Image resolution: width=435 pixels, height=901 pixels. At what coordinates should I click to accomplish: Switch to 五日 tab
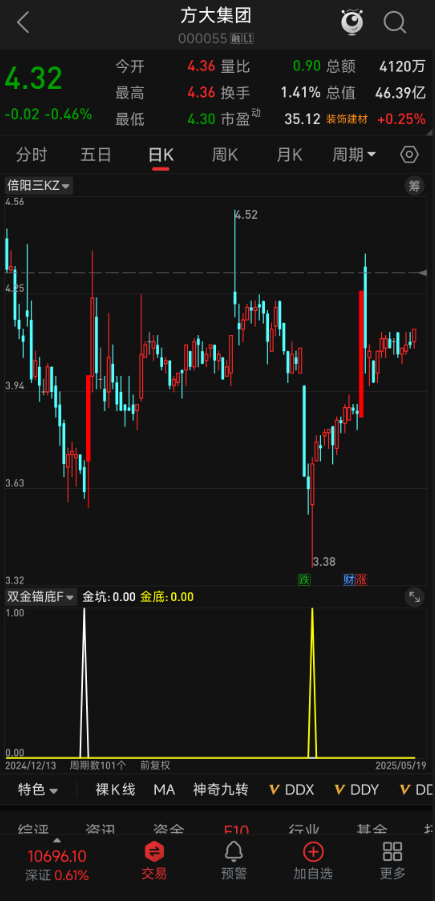[96, 155]
